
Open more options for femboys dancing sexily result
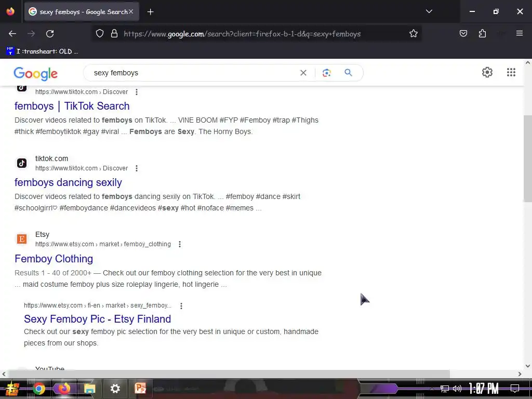(x=137, y=168)
